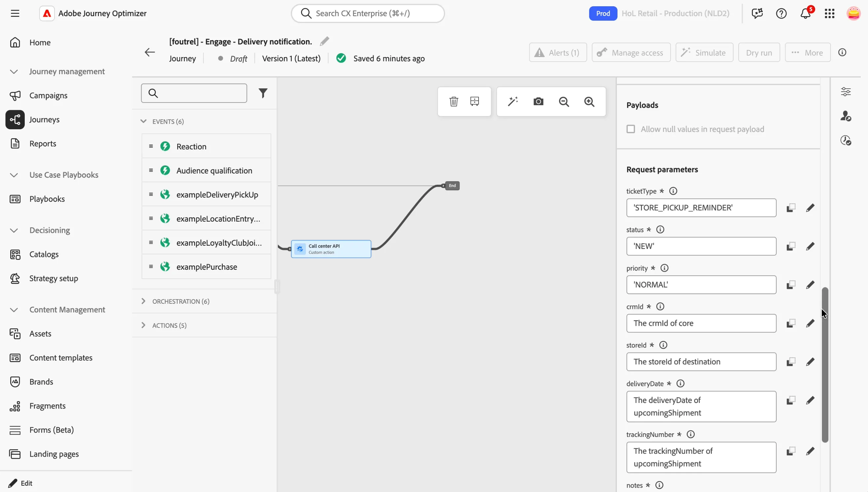Click the Dry run button

[x=759, y=53]
